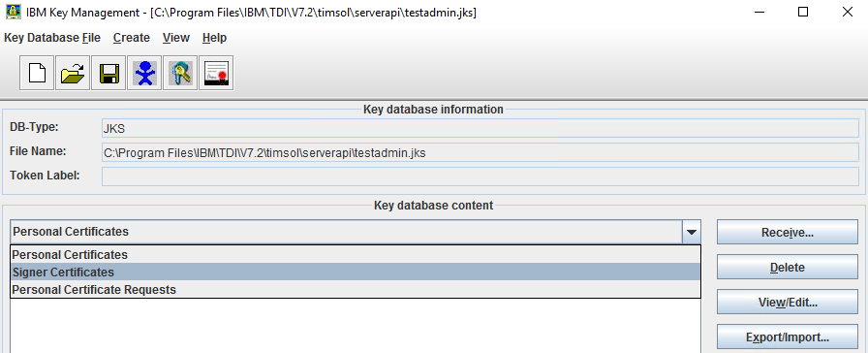Open the Key Database File menu
The height and width of the screenshot is (353, 868).
52,38
